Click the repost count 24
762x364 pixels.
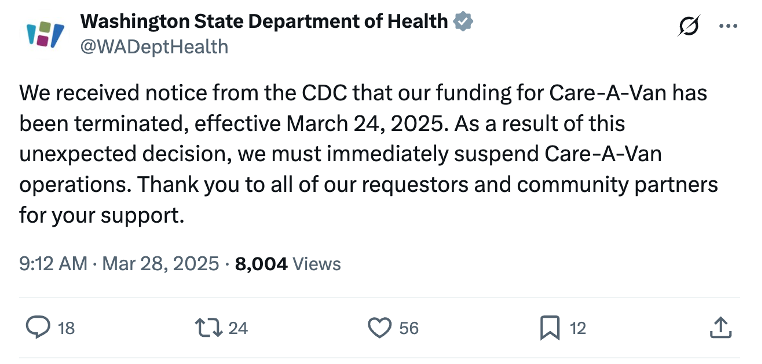point(238,329)
